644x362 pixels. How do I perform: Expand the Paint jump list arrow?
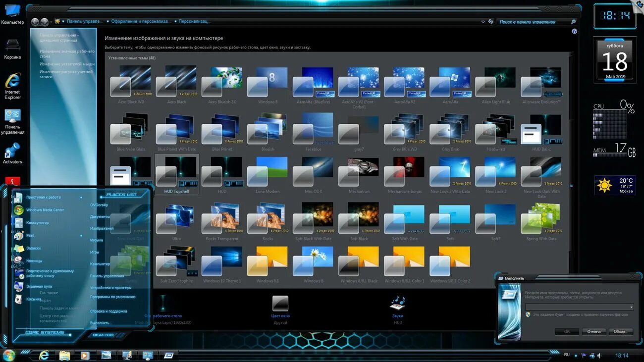pyautogui.click(x=81, y=236)
